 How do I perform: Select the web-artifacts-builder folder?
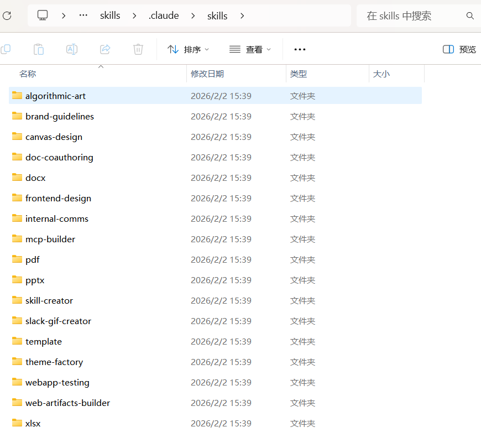click(216, 403)
